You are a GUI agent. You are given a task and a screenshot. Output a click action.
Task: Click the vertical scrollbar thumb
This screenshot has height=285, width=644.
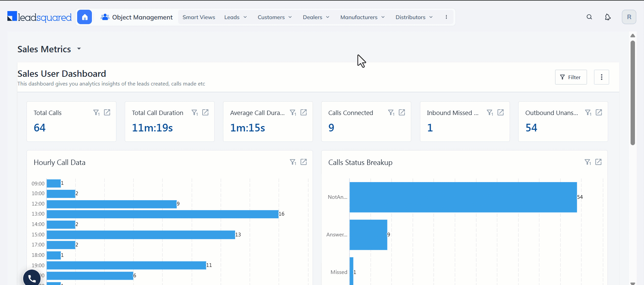click(633, 93)
